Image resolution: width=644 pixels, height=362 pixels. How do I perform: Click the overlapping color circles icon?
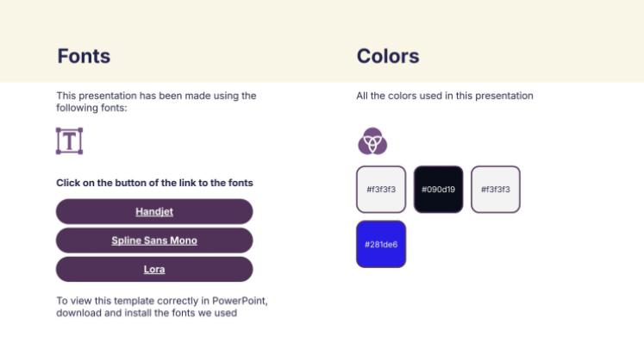[372, 140]
